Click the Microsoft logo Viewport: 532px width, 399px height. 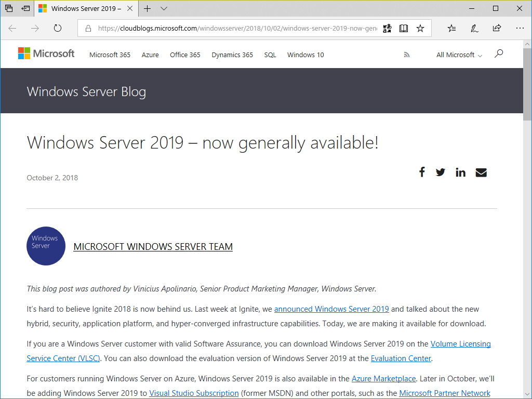point(46,53)
